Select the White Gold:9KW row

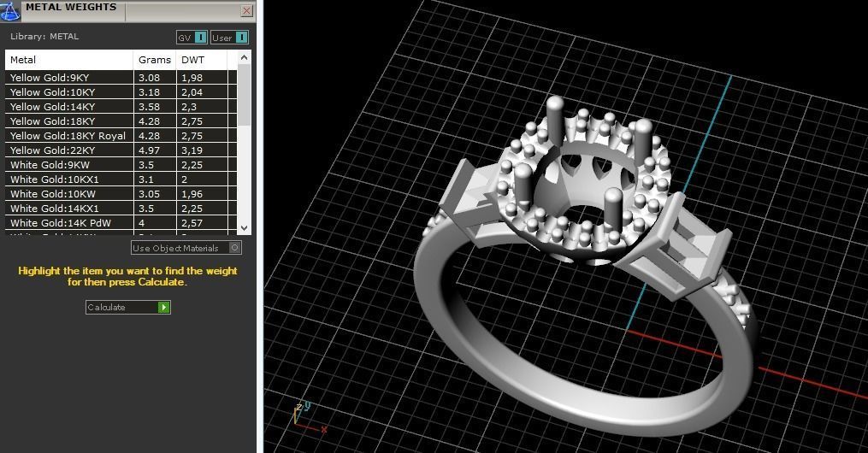click(x=121, y=165)
